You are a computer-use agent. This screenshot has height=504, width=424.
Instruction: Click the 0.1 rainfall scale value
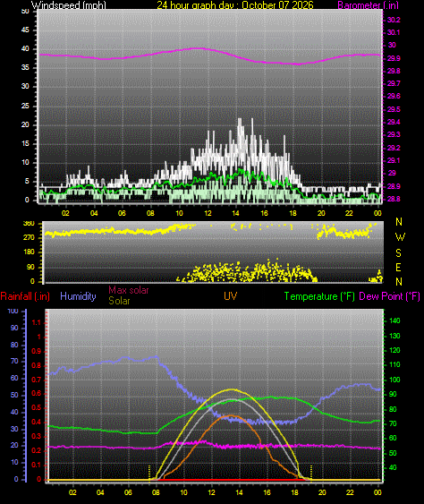tap(37, 466)
